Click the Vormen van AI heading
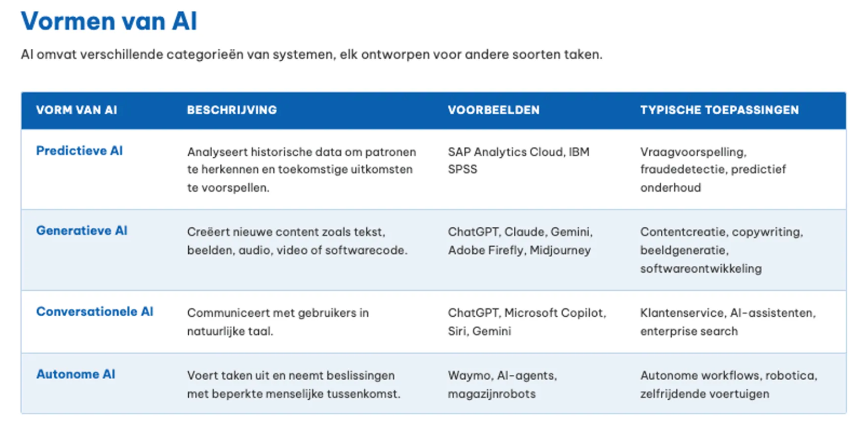This screenshot has width=868, height=435. click(x=109, y=22)
